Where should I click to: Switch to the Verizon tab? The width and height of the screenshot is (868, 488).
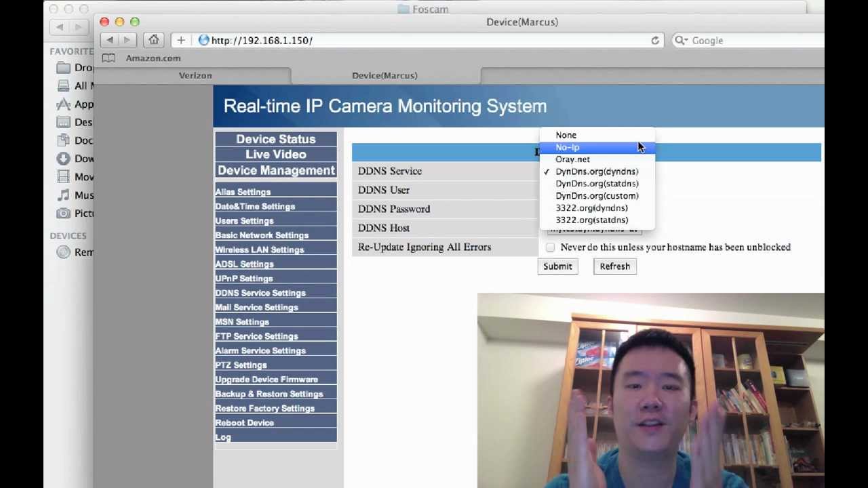point(195,75)
